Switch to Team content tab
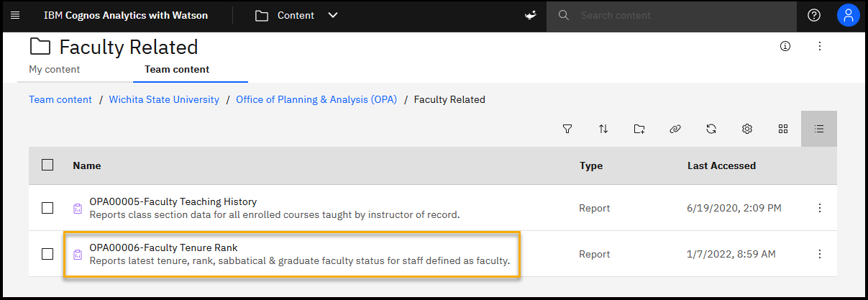The image size is (868, 300). click(x=177, y=70)
